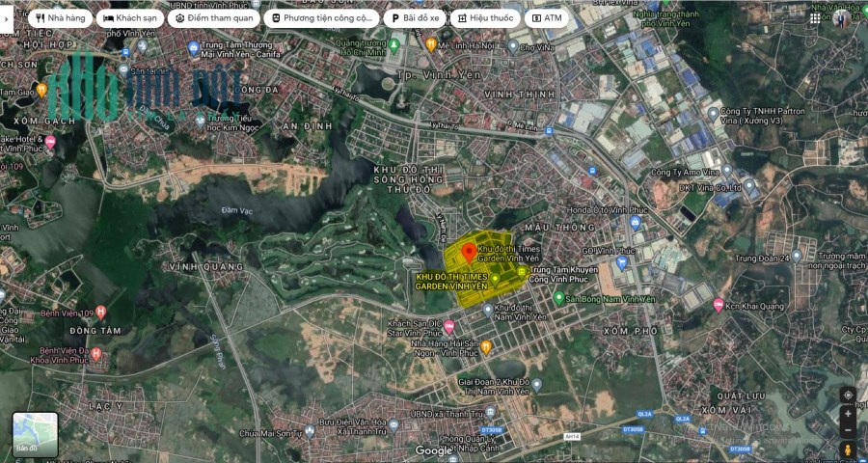Screen dimensions: 868x463
Task: Select Khách Sạn DIC Star hotel marker
Action: 448,327
